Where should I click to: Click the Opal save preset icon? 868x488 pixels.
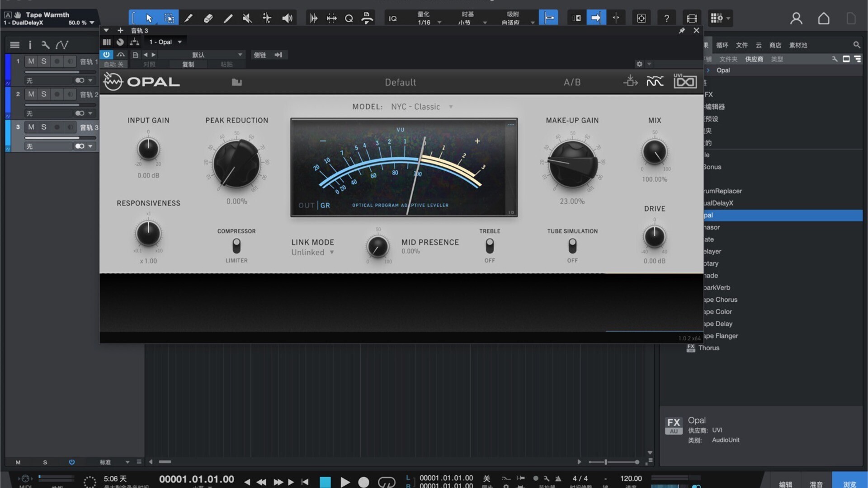tap(630, 82)
